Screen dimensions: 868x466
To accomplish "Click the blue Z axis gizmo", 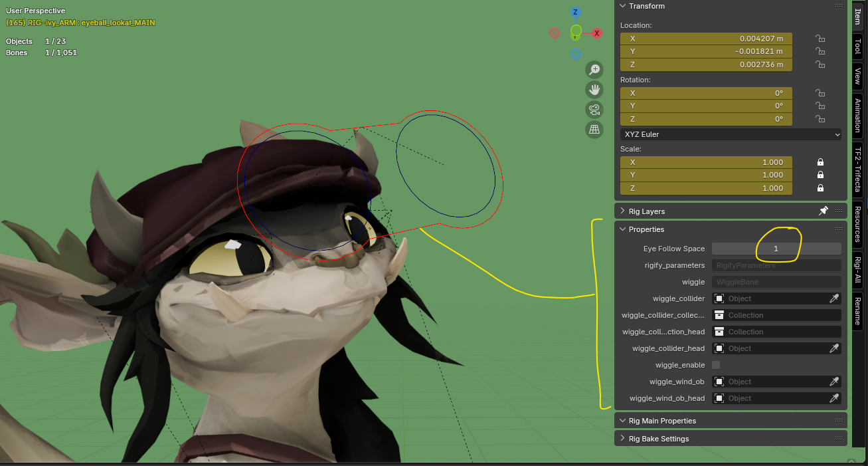I will [x=576, y=12].
